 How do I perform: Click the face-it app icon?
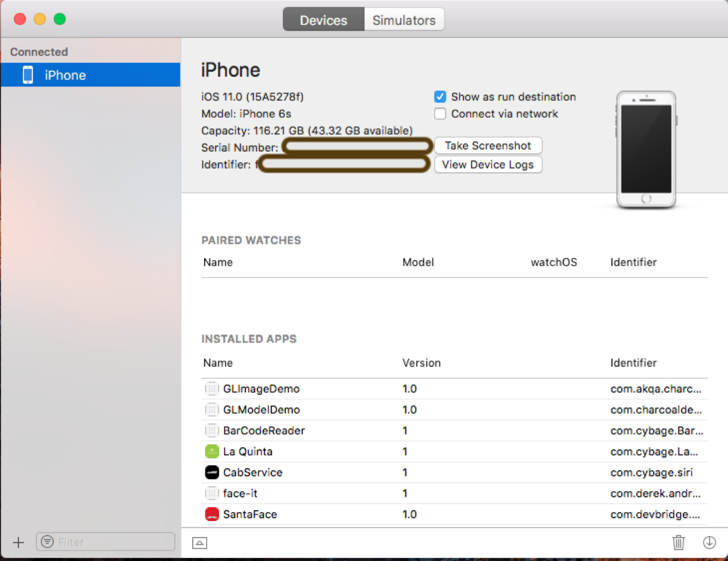click(x=212, y=493)
